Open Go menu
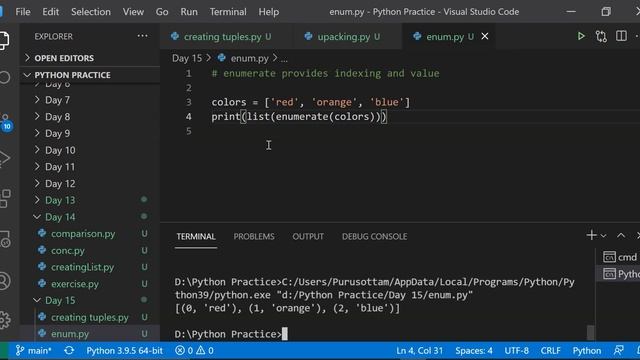 pos(162,12)
